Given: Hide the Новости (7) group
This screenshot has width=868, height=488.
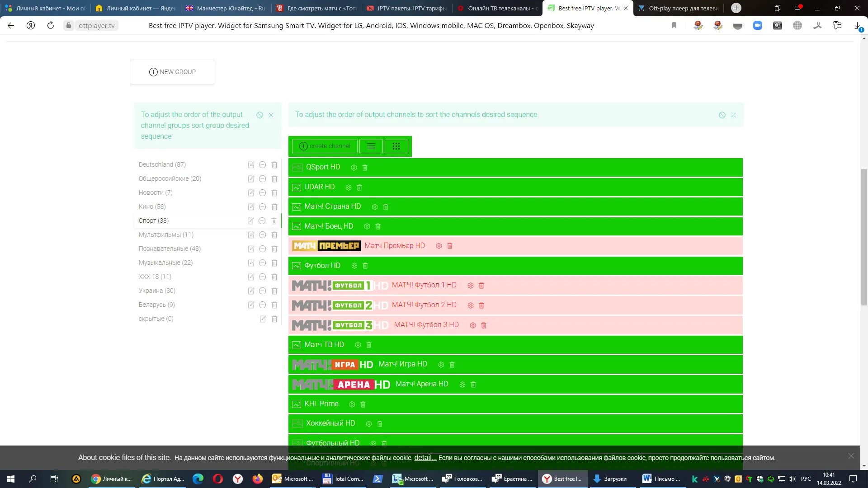Looking at the screenshot, I should coord(262,193).
